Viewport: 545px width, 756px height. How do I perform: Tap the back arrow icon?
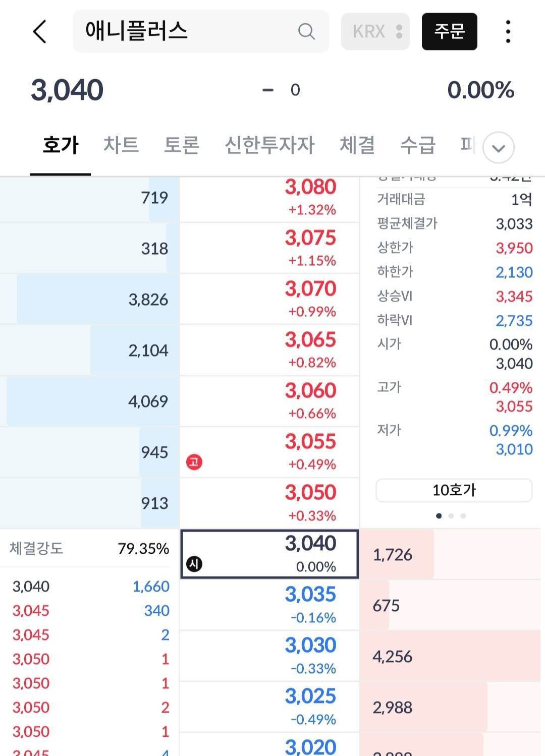[x=40, y=31]
